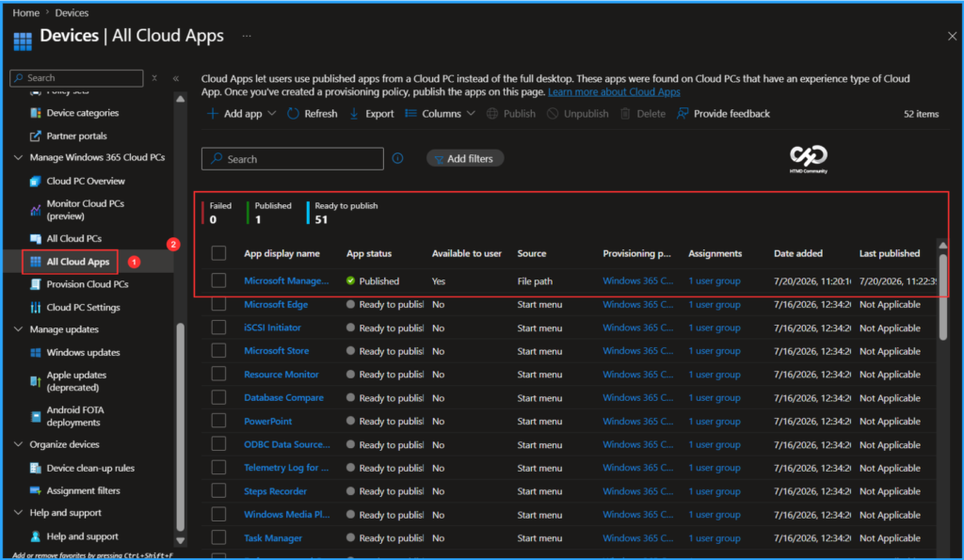Check the Resource Monitor row checkbox
Screen dimensions: 964x560
click(218, 375)
